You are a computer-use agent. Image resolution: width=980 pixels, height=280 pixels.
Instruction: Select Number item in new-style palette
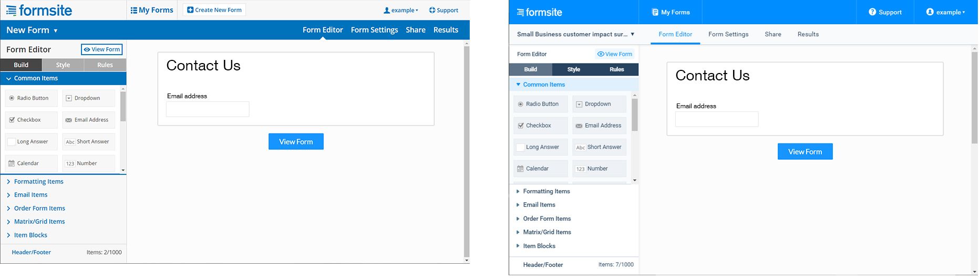point(600,169)
